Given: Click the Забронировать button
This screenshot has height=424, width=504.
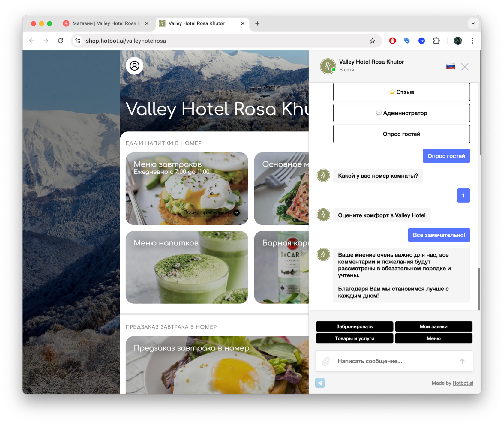Looking at the screenshot, I should click(354, 326).
